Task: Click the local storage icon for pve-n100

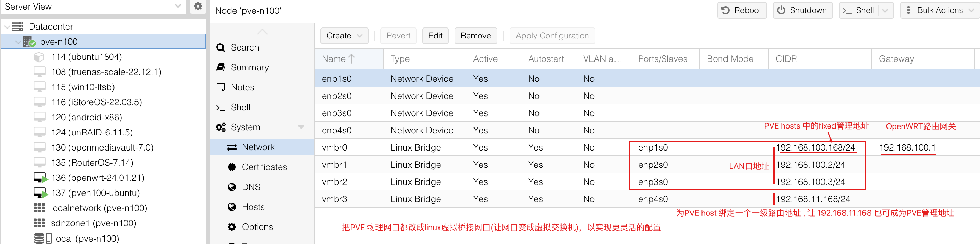Action: coord(42,238)
